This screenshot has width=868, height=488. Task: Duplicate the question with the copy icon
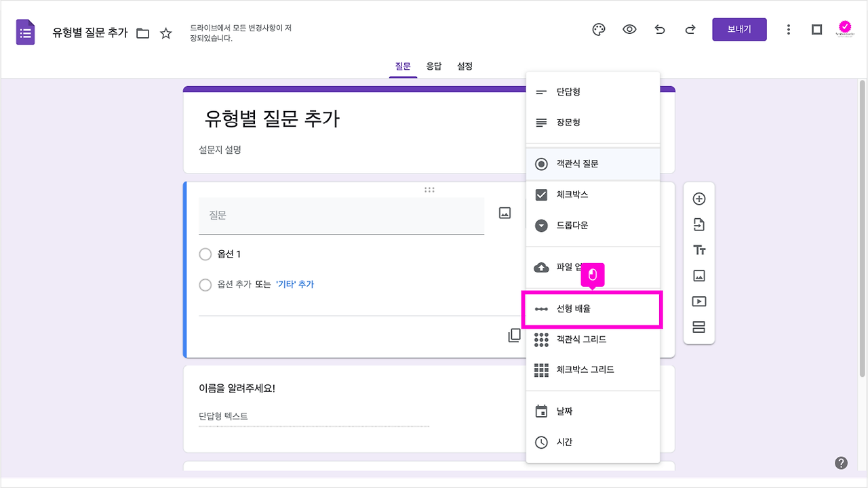coord(514,335)
